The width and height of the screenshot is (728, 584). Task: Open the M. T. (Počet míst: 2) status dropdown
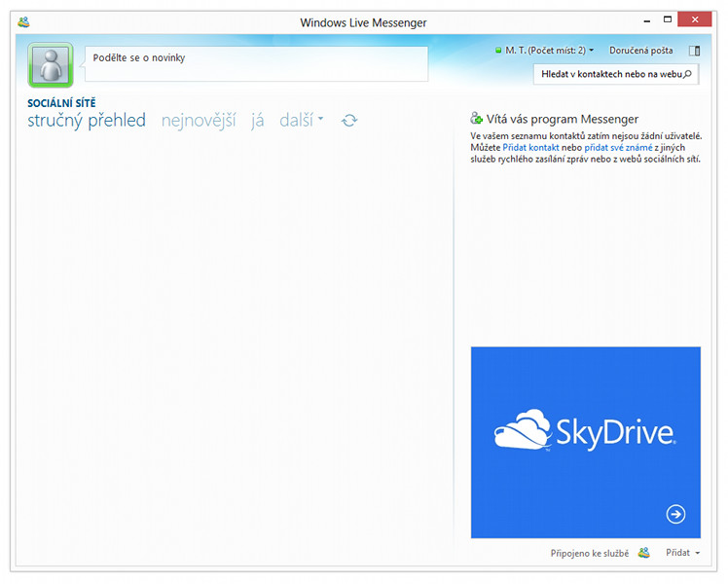(545, 51)
